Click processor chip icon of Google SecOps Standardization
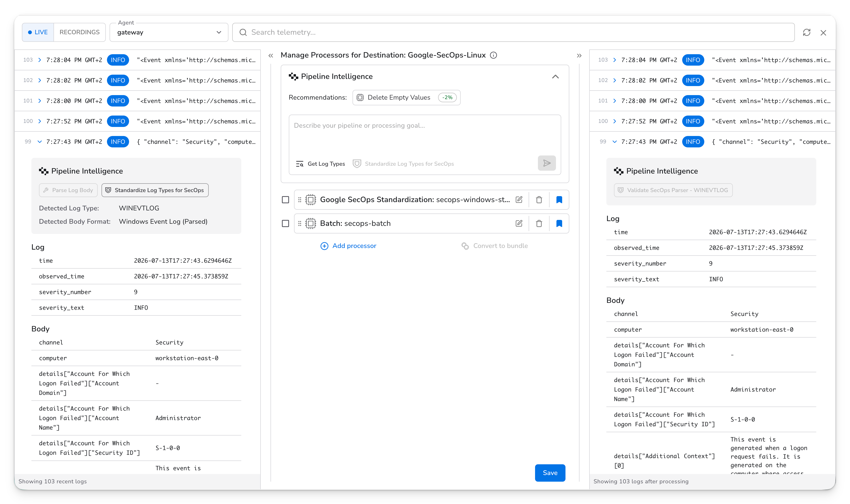This screenshot has width=850, height=504. click(x=311, y=200)
